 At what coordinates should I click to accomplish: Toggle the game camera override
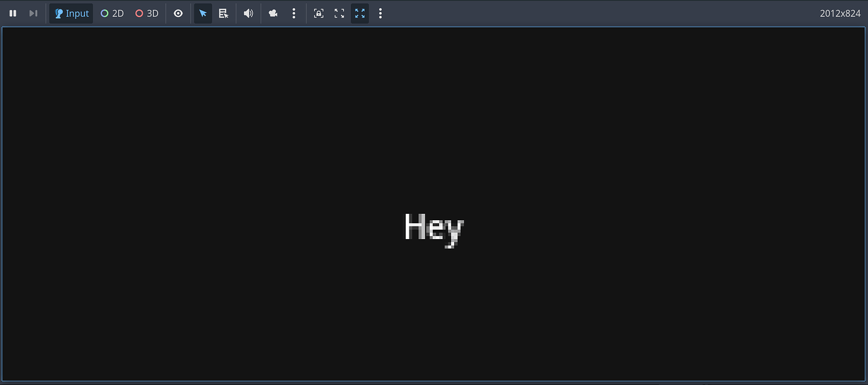tap(272, 13)
